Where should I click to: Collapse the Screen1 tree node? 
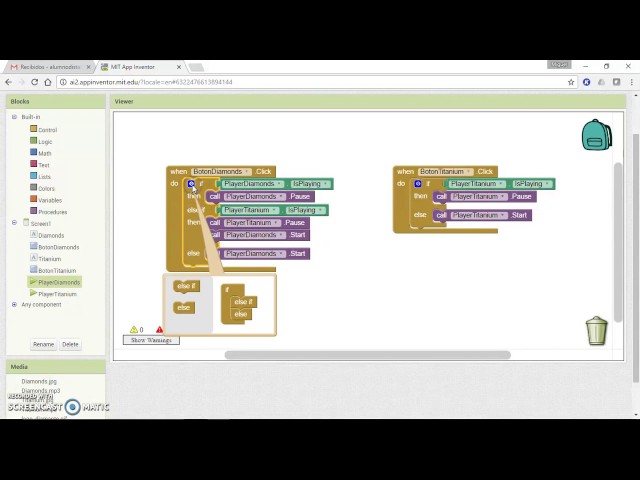pos(14,223)
